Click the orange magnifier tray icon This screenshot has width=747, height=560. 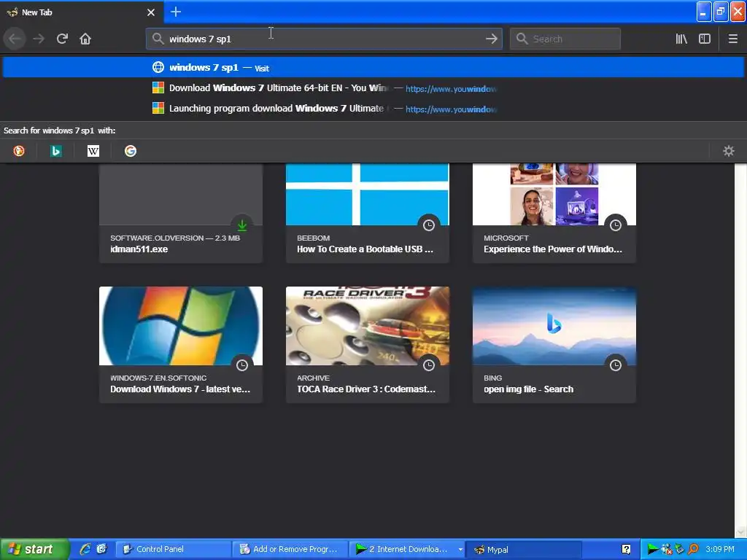pos(693,549)
